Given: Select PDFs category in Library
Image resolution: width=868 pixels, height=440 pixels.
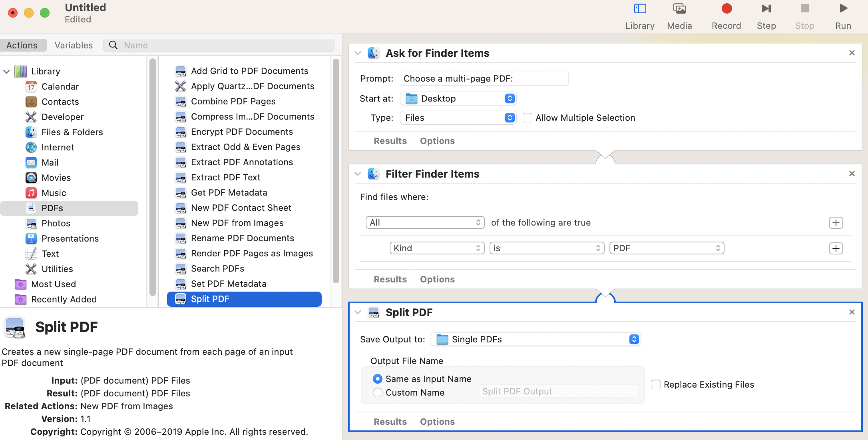Looking at the screenshot, I should click(70, 208).
